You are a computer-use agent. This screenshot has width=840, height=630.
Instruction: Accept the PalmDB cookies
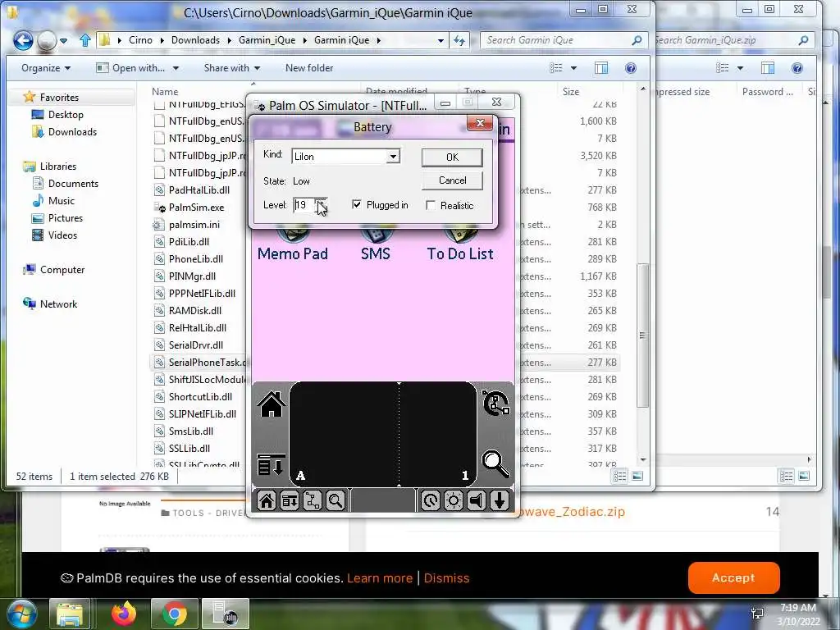tap(733, 577)
